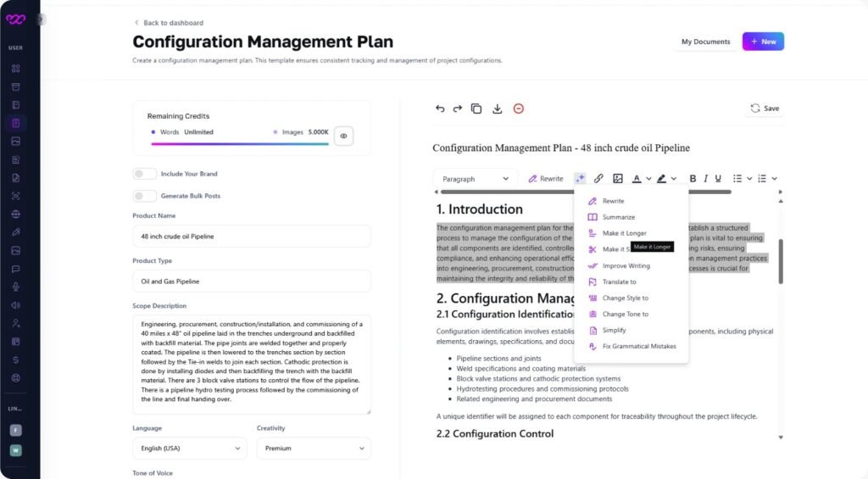
Task: Click the Scope Description text area
Action: tap(252, 365)
